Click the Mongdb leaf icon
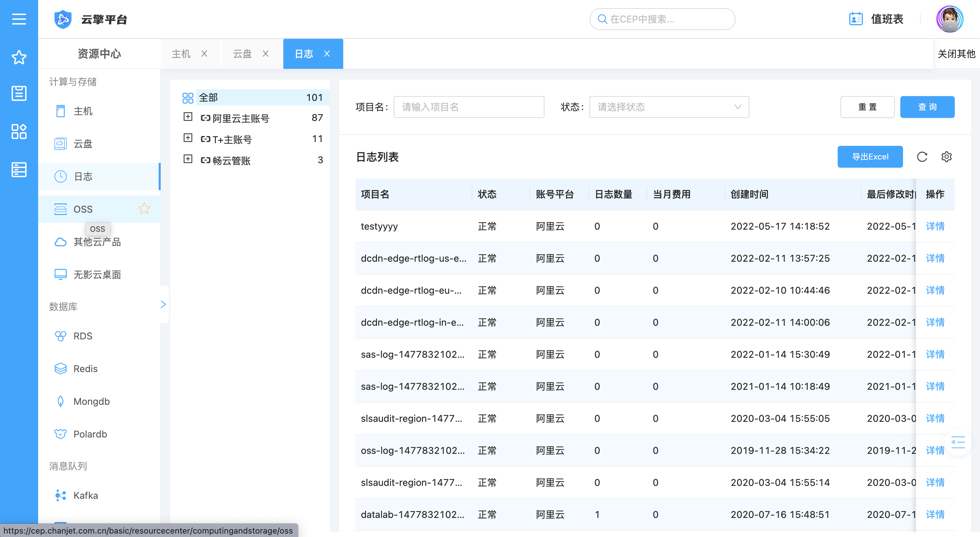This screenshot has width=980, height=537. (61, 401)
